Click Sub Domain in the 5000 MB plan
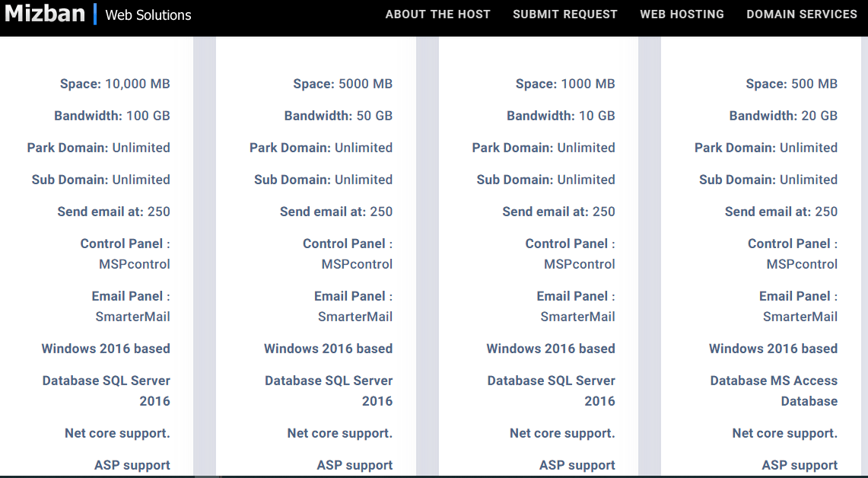The width and height of the screenshot is (868, 478). click(x=323, y=180)
